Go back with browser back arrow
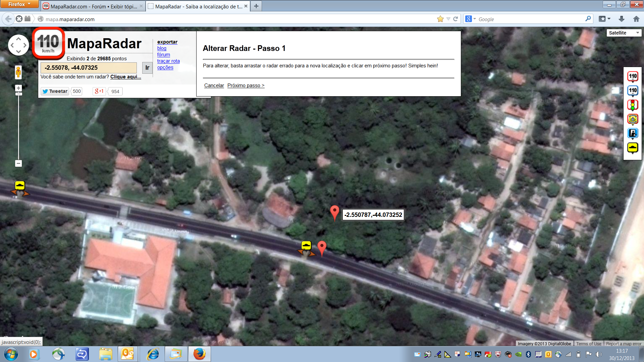The height and width of the screenshot is (362, 644). click(8, 19)
